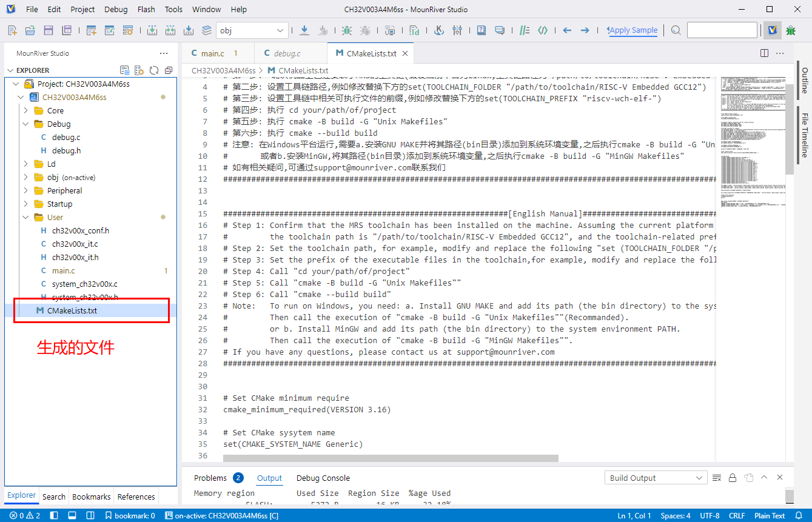Toggle the bottom panel layout icon
The image size is (812, 522).
click(x=72, y=516)
